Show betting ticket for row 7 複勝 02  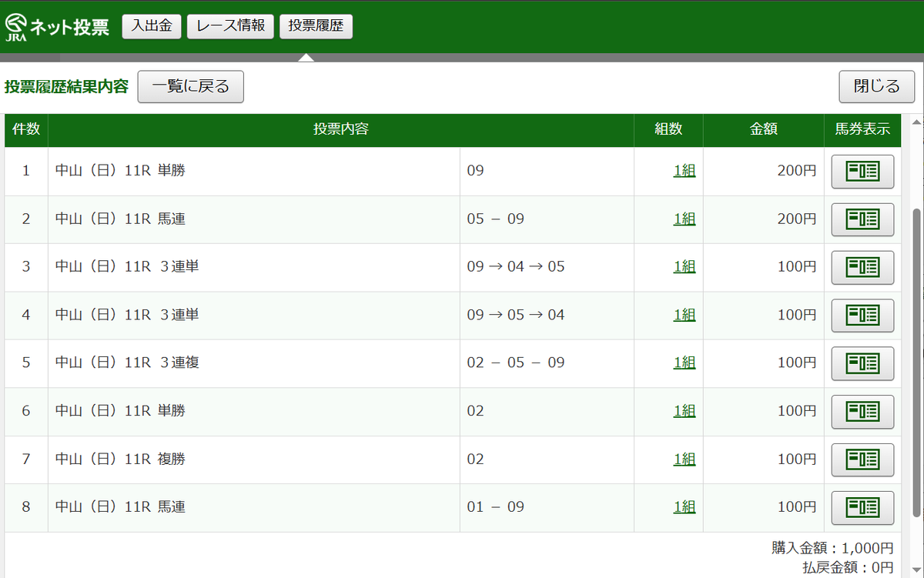pyautogui.click(x=862, y=459)
